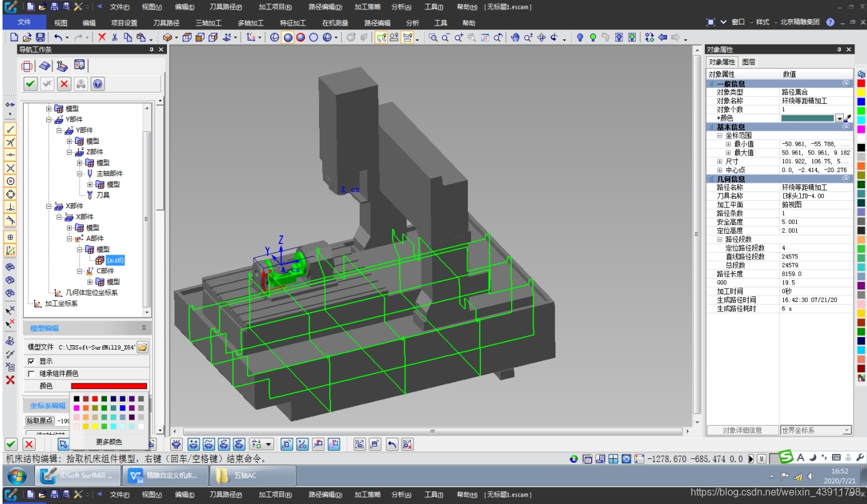
Task: Collapse the 主轴部件 tree node
Action: pyautogui.click(x=80, y=173)
